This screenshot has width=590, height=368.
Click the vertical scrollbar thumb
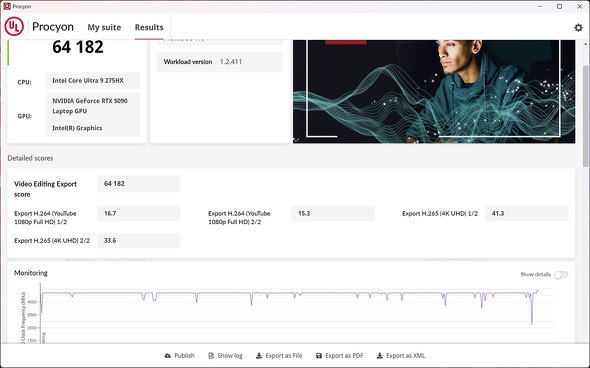pyautogui.click(x=585, y=116)
